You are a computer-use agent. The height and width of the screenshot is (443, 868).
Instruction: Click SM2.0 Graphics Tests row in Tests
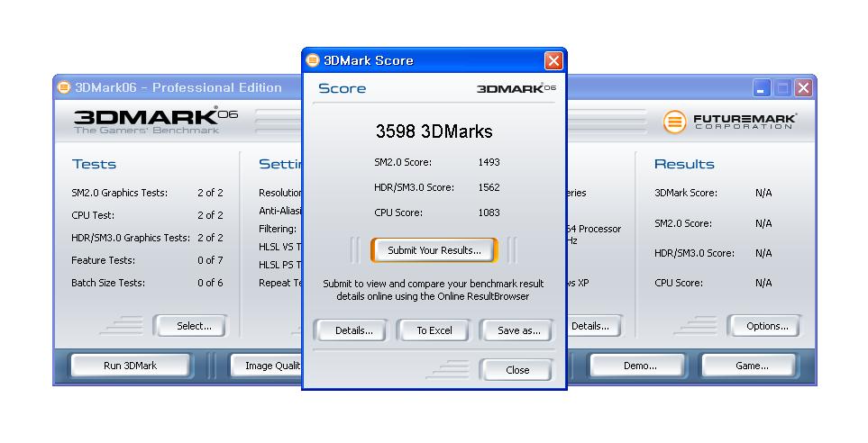coord(147,193)
